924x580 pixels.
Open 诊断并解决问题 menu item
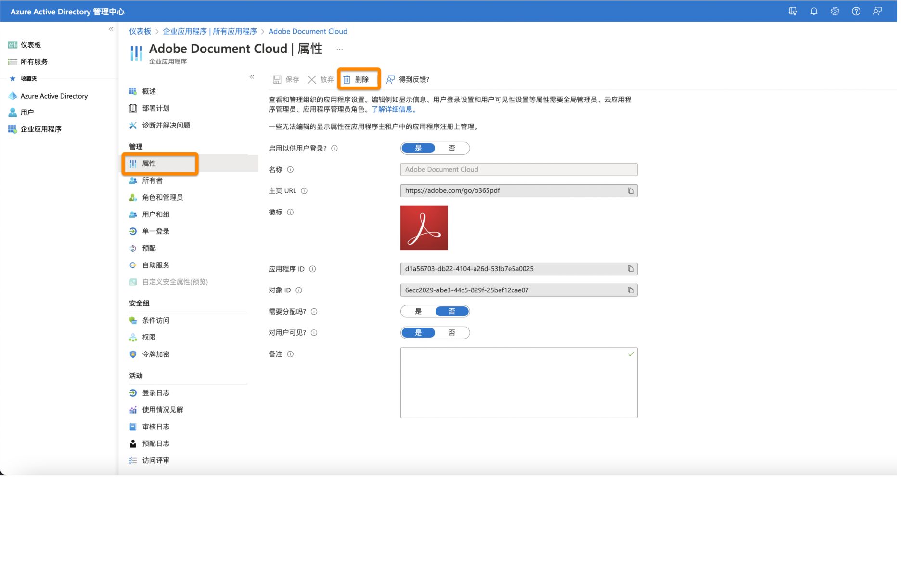coord(166,125)
